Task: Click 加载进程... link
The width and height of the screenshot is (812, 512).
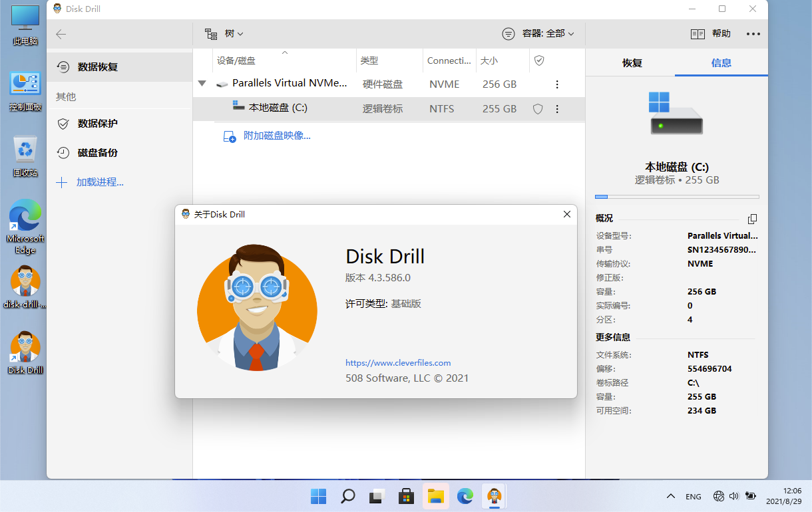Action: (x=100, y=182)
